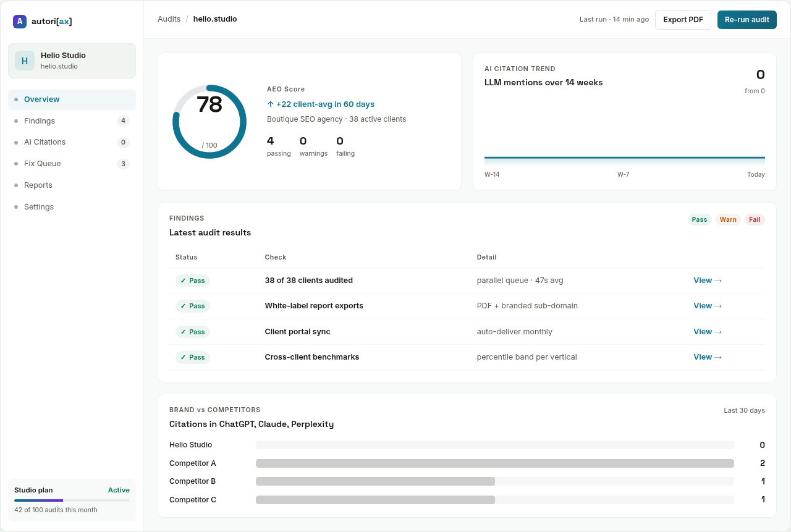Open the Findings sidebar item
Screen dimensions: 791x532
tap(72, 121)
